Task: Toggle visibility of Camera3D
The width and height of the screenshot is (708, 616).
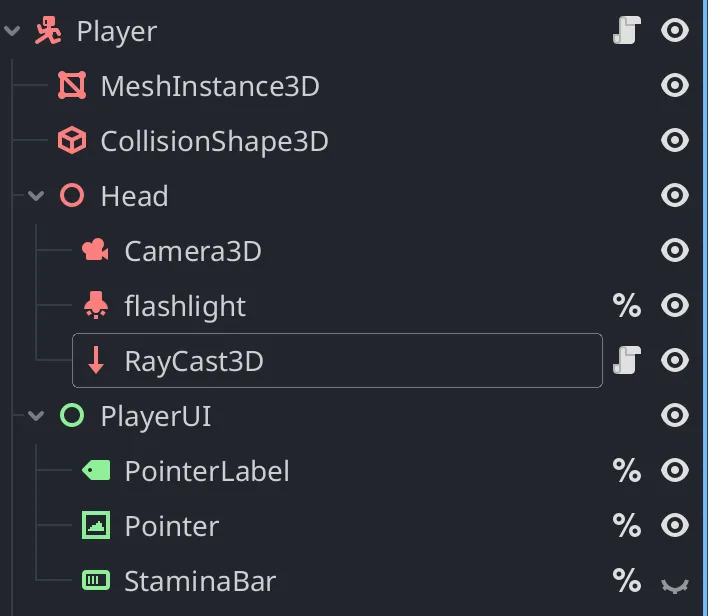Action: point(675,251)
